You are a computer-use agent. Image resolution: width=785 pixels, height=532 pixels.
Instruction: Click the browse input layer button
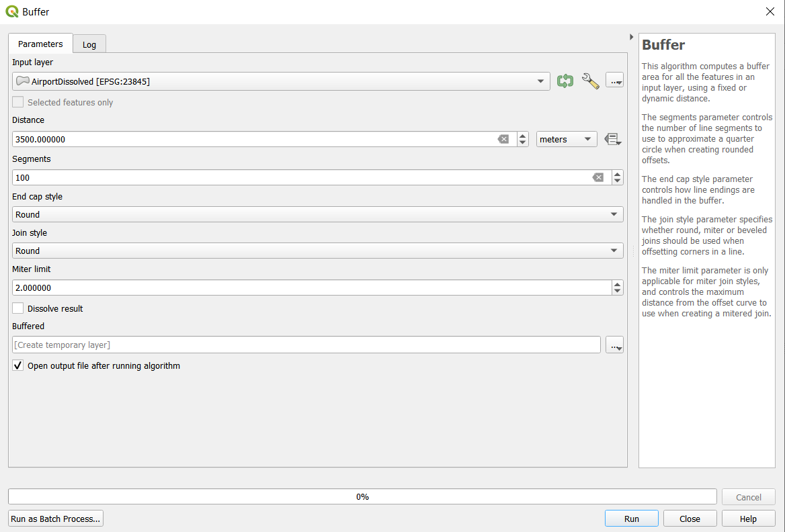[614, 81]
